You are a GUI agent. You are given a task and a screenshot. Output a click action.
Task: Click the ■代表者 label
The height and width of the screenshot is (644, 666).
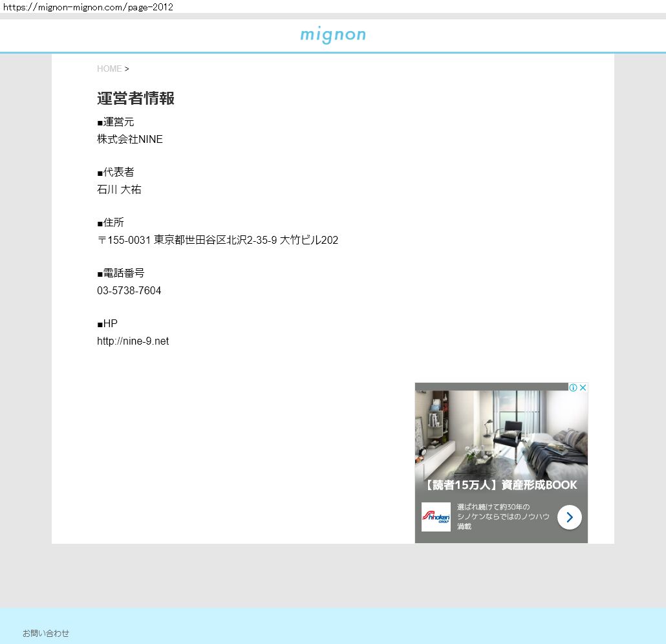(x=116, y=172)
